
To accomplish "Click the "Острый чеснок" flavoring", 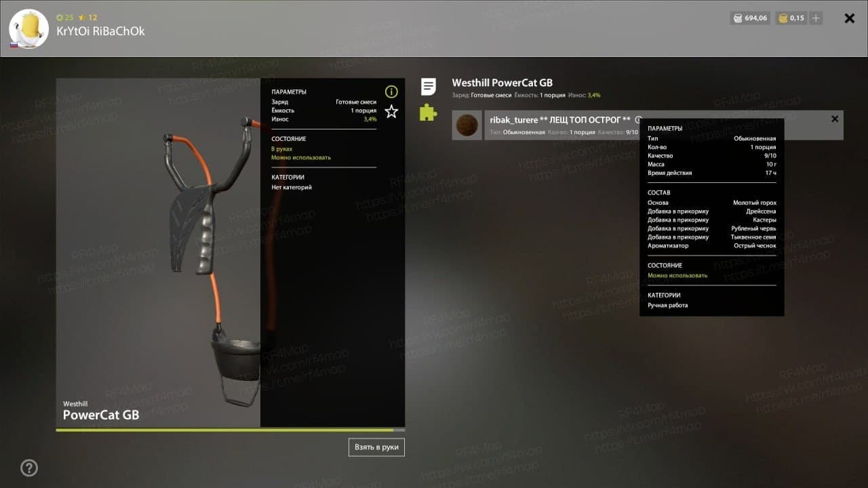I will (x=755, y=245).
